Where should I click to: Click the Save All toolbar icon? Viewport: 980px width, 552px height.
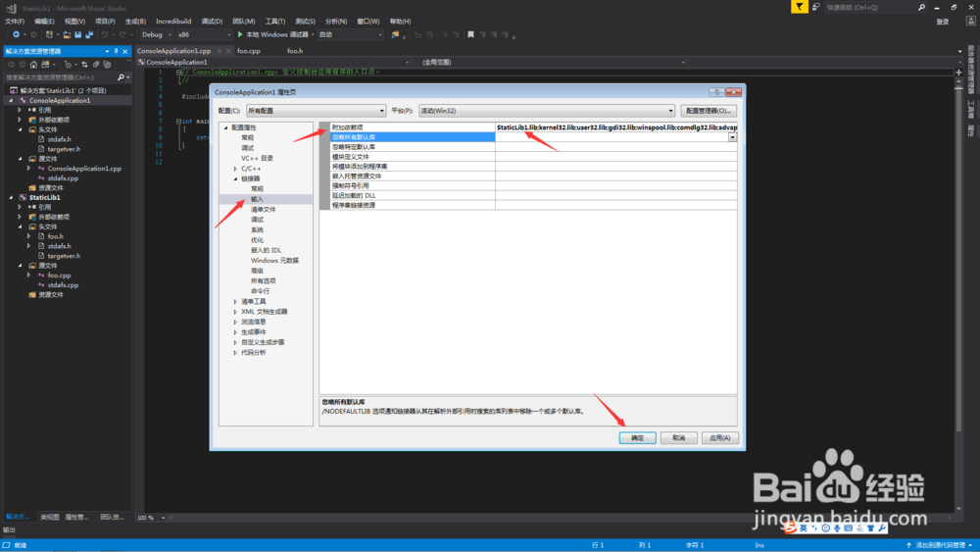(x=89, y=35)
